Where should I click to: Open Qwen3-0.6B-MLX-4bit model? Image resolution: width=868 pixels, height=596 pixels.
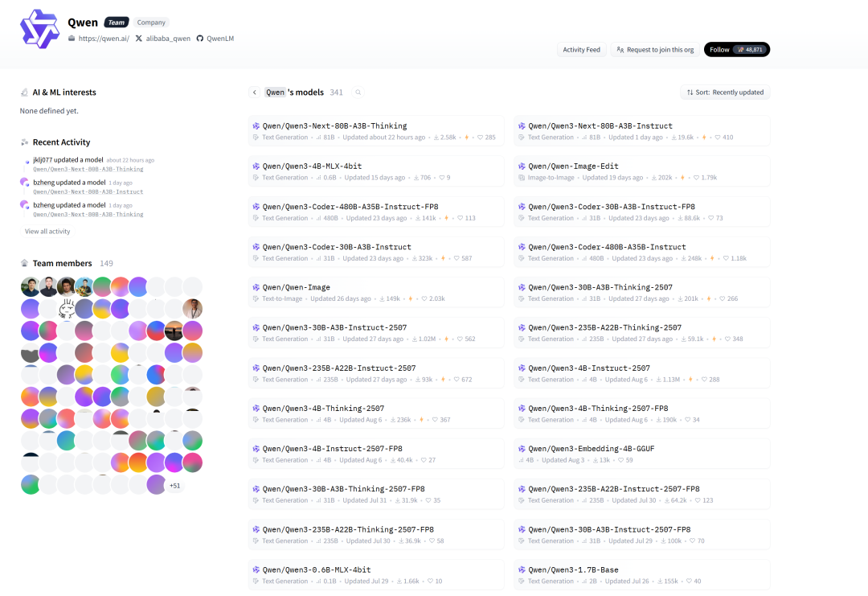(x=376, y=574)
